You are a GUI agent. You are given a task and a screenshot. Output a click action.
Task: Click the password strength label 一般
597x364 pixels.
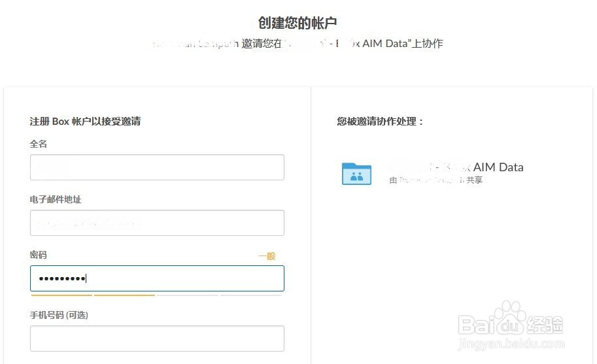(267, 256)
